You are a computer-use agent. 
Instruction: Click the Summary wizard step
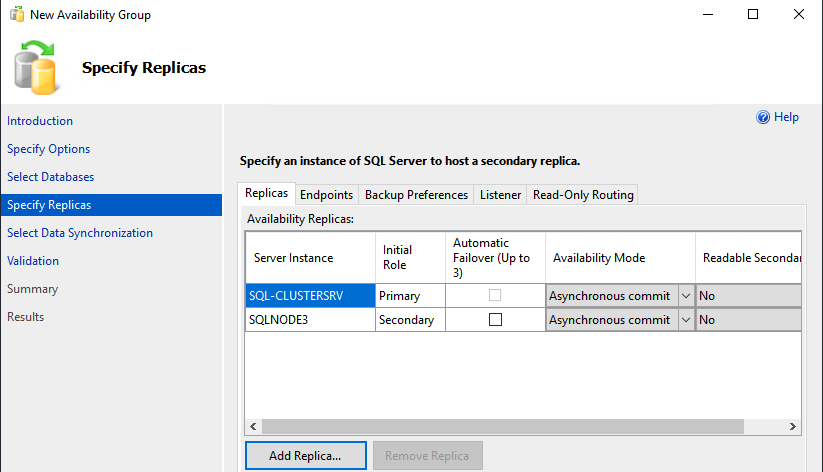click(x=32, y=289)
